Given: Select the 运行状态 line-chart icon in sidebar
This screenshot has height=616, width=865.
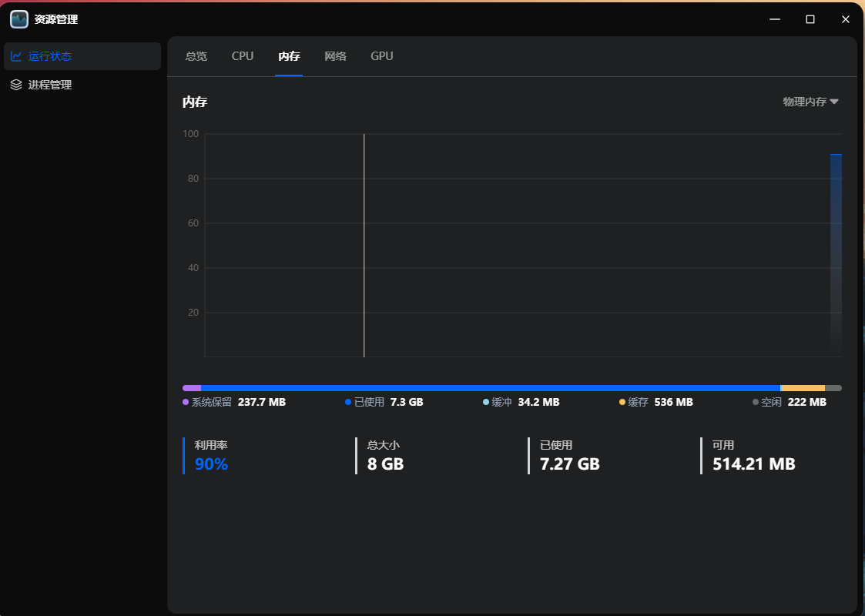Looking at the screenshot, I should click(17, 55).
